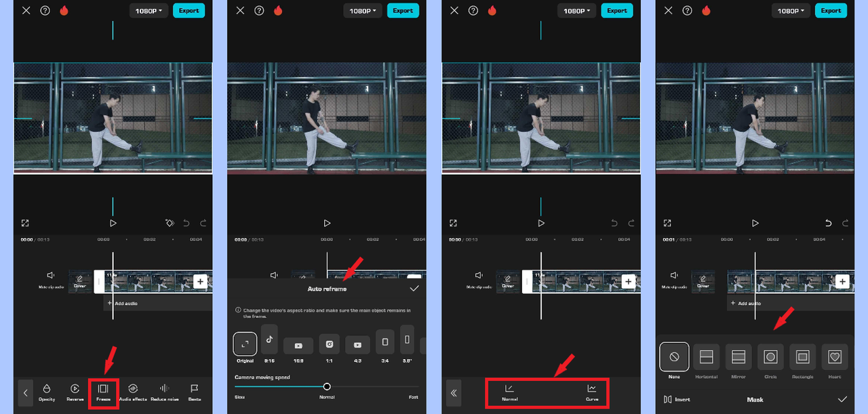This screenshot has height=414, width=868.
Task: Select the None mask option
Action: coord(674,360)
